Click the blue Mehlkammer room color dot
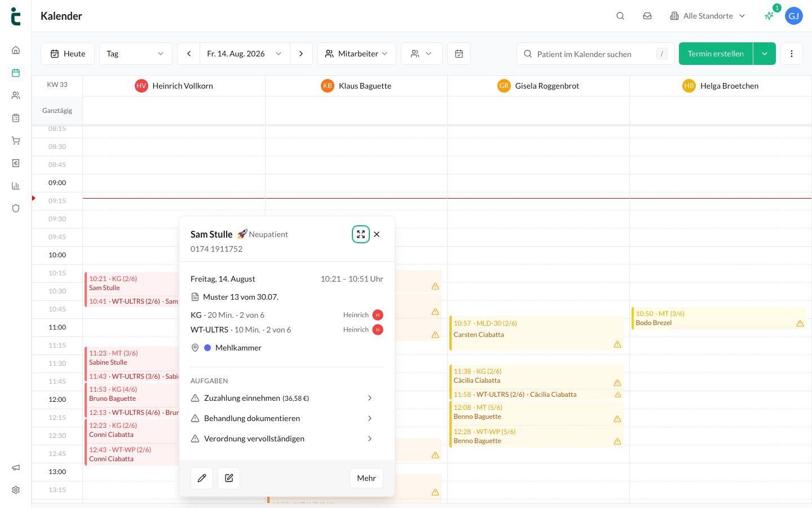The image size is (812, 508). pyautogui.click(x=208, y=348)
